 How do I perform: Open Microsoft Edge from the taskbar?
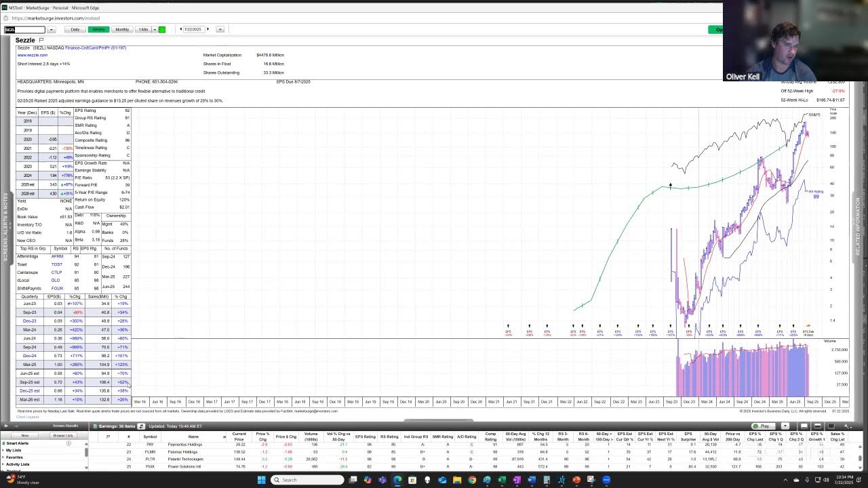pos(397,480)
